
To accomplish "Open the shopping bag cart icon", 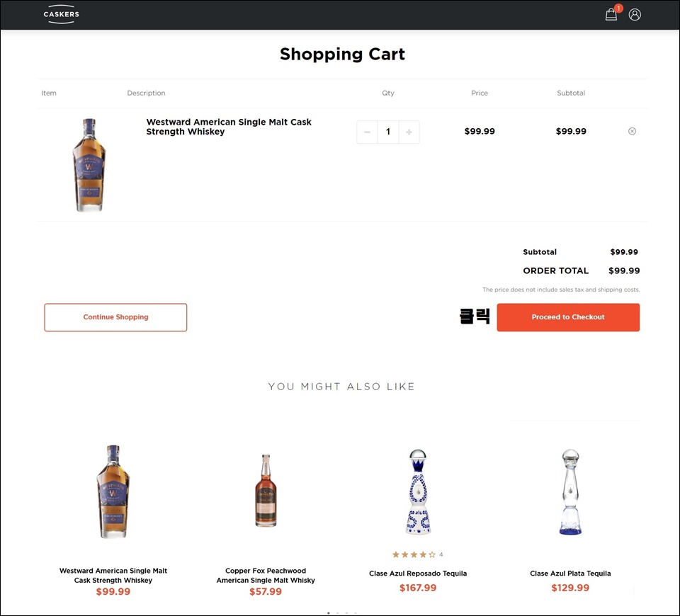I will tap(611, 14).
